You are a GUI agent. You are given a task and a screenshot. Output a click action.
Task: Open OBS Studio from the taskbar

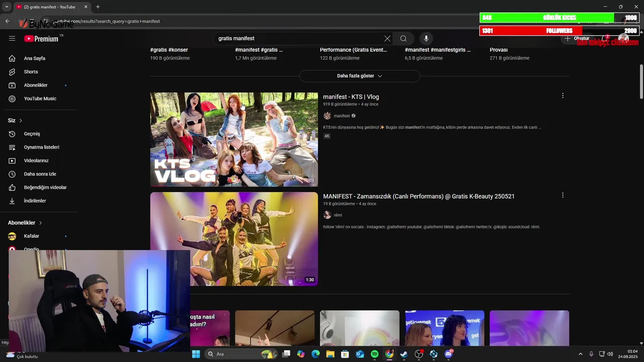[419, 354]
